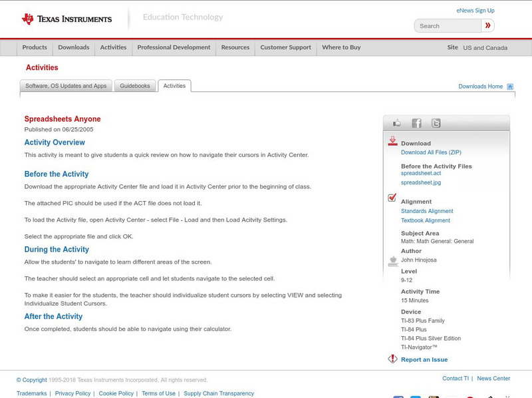
Task: Click the Spreadsheets Anyone title
Action: (x=63, y=119)
